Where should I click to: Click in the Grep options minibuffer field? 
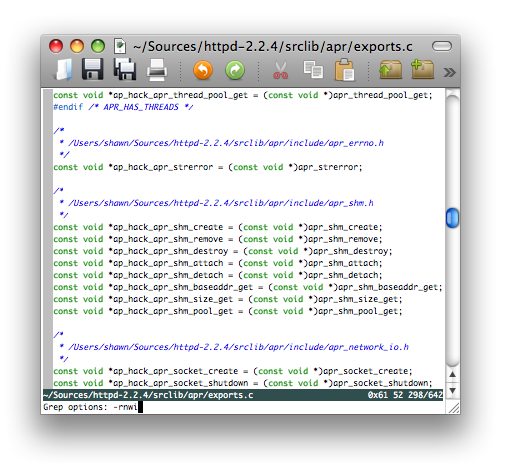coord(243,407)
